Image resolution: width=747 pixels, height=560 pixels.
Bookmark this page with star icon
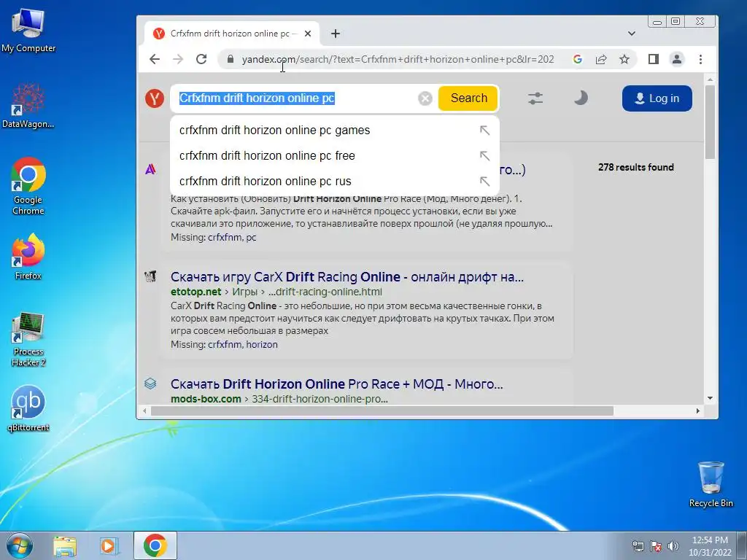624,59
